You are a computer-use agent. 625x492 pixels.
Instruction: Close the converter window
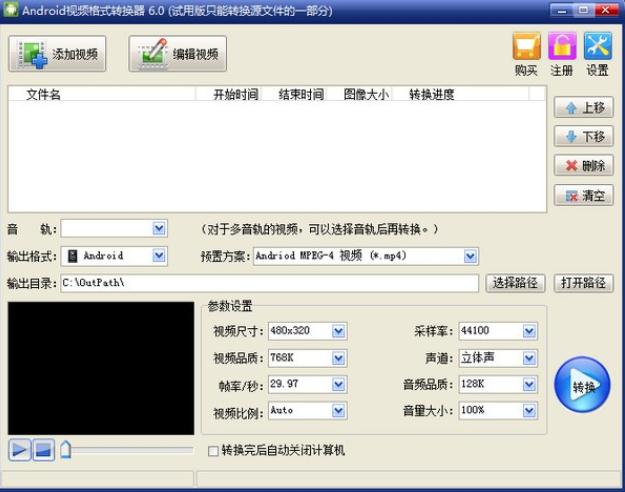click(x=606, y=10)
